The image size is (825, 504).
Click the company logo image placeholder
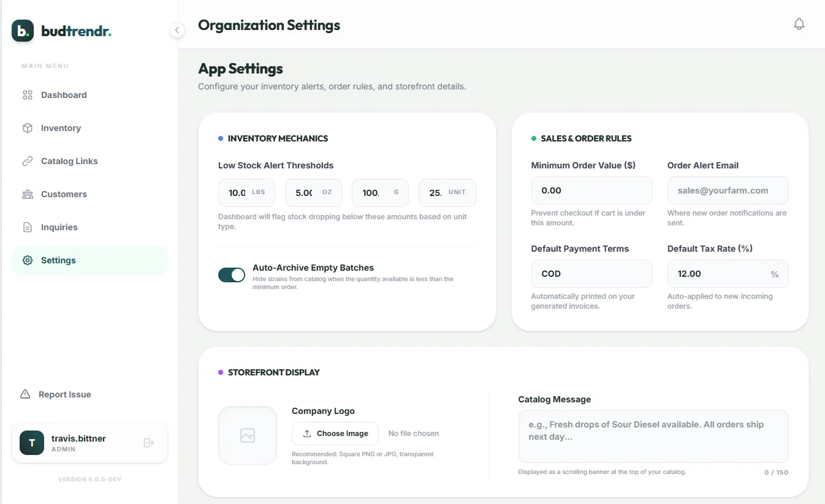[248, 435]
